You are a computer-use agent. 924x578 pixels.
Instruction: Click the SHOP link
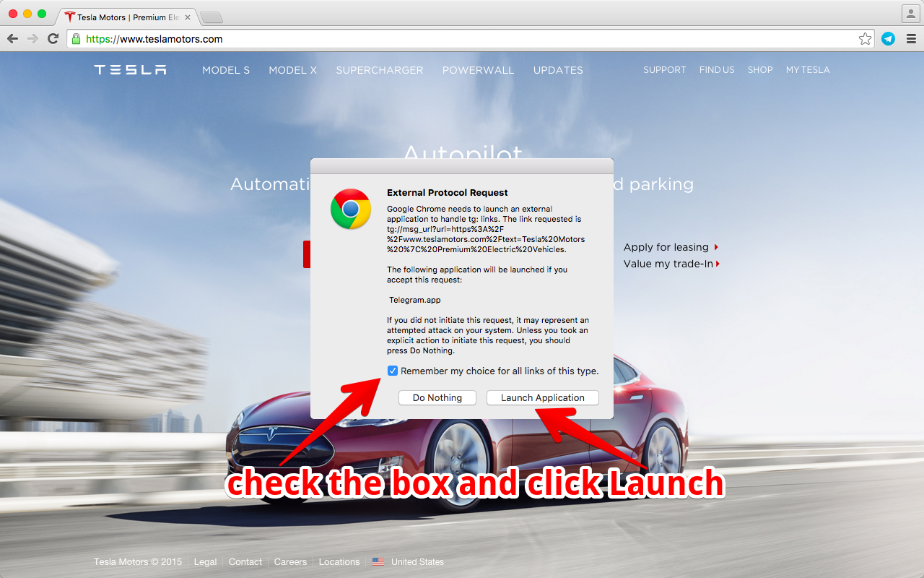[760, 70]
